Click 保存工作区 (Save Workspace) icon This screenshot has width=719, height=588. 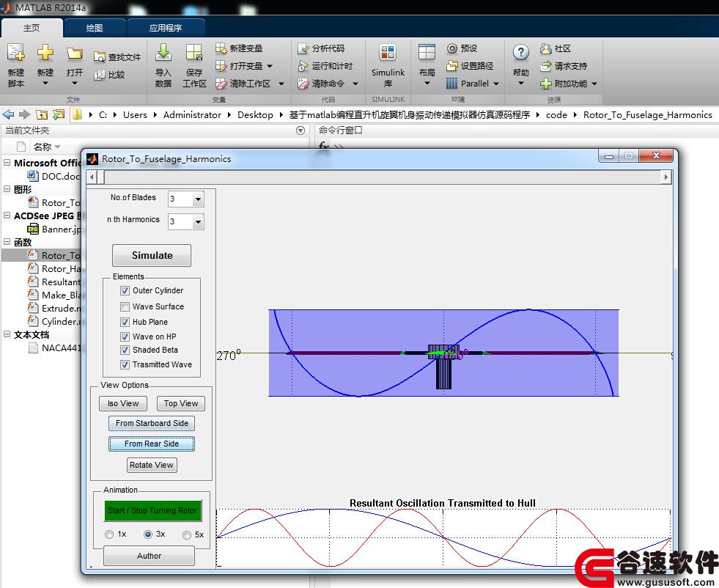click(194, 53)
